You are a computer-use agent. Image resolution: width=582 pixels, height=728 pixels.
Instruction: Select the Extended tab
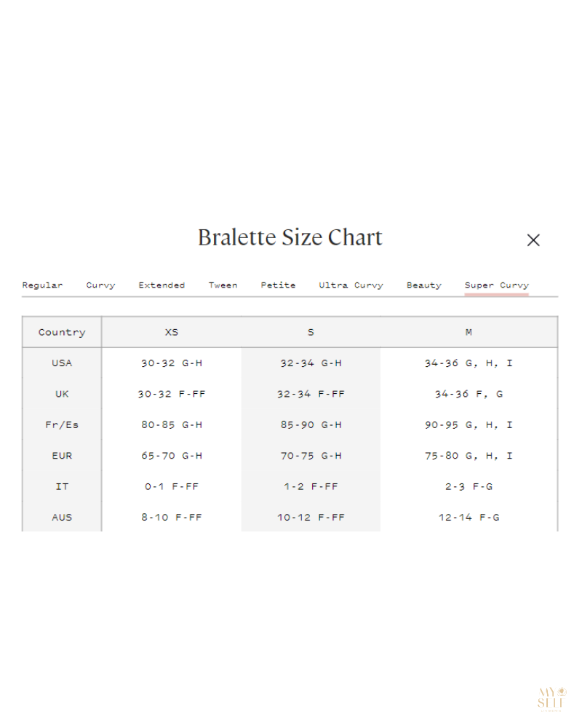pos(162,285)
